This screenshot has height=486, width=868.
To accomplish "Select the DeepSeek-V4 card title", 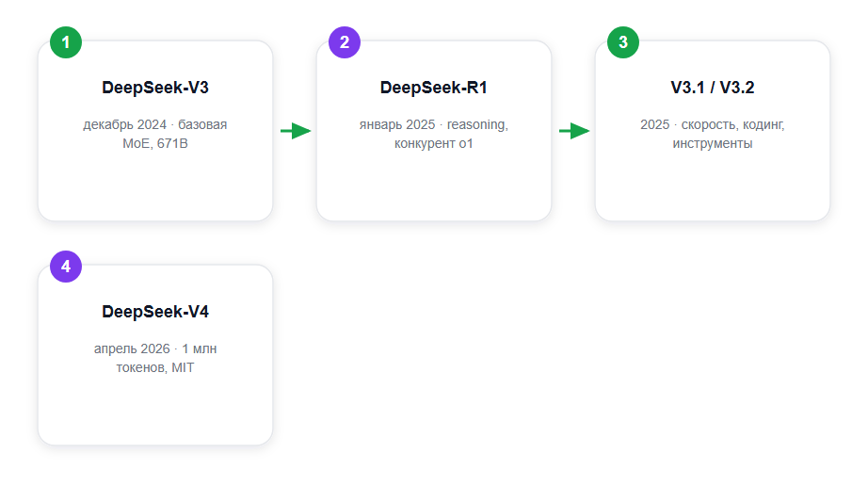I will (155, 312).
